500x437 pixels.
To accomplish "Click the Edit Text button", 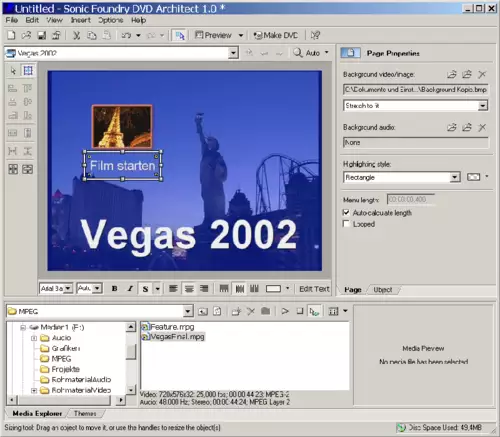I will [x=314, y=289].
